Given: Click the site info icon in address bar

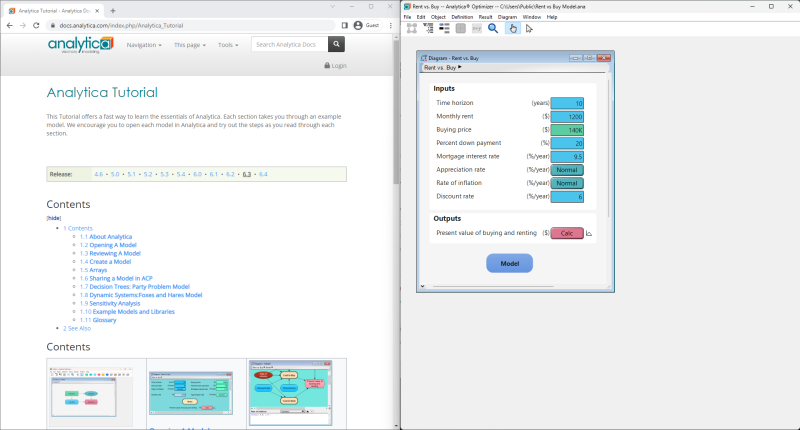Looking at the screenshot, I should [x=52, y=25].
